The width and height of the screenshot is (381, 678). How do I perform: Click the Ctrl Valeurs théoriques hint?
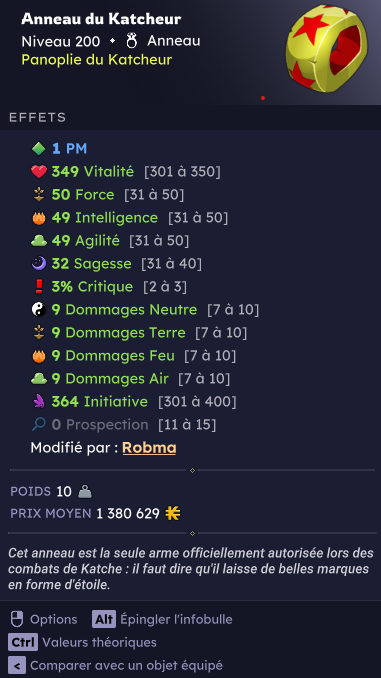[82, 643]
